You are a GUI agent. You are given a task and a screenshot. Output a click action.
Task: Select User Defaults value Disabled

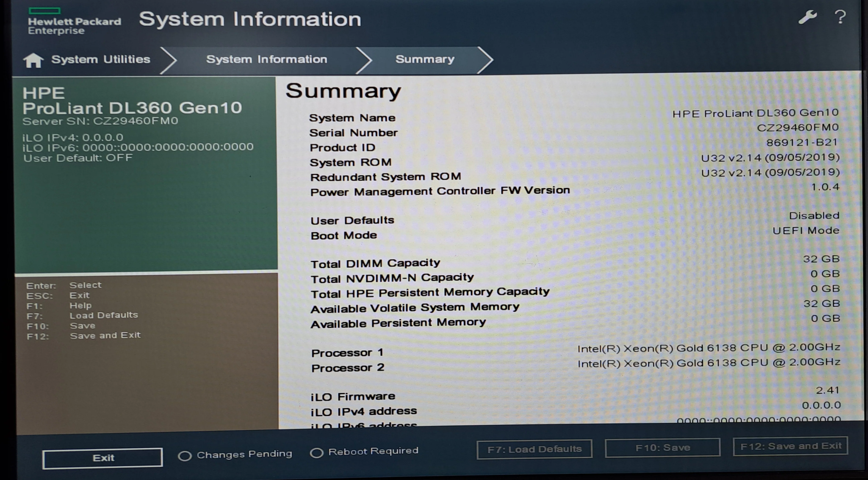(x=814, y=216)
